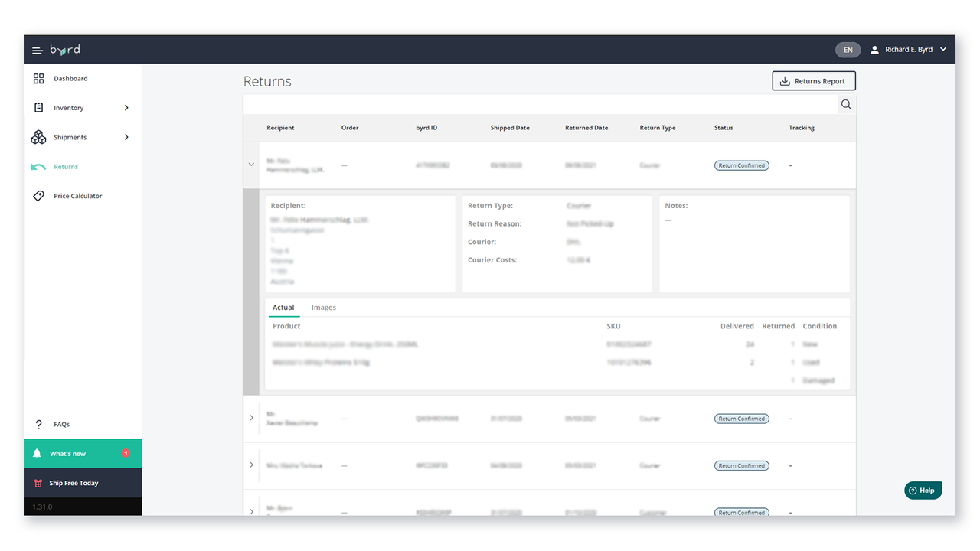Click the search magnifier icon
Image resolution: width=980 pixels, height=551 pixels.
845,104
